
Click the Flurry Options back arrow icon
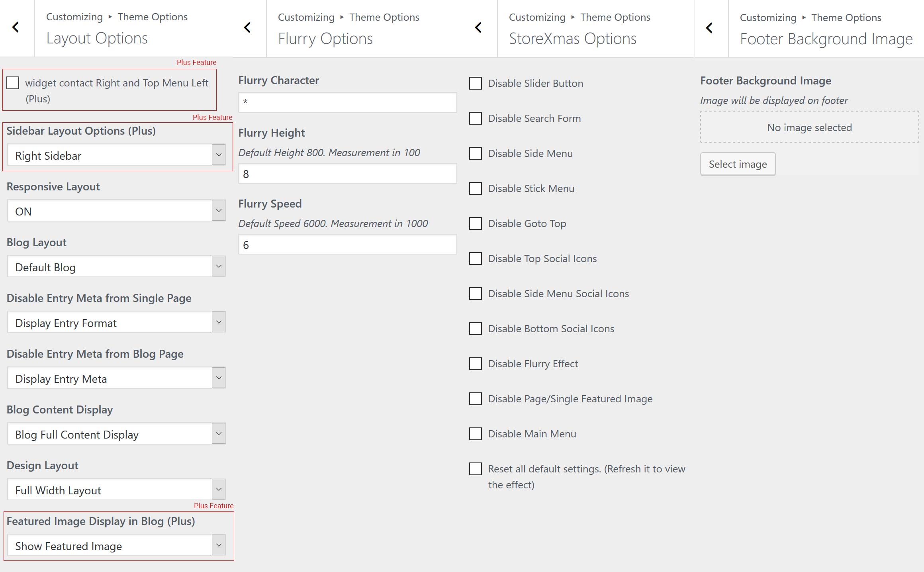click(247, 28)
